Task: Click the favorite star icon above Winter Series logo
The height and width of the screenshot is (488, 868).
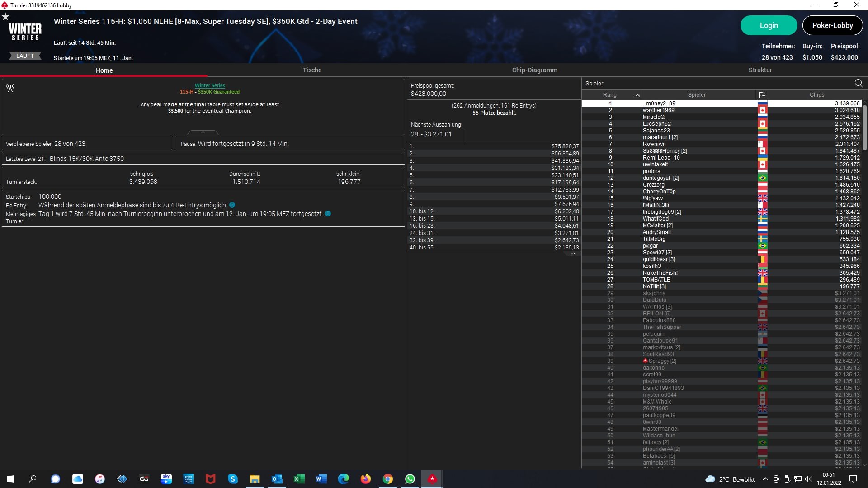Action: click(5, 17)
